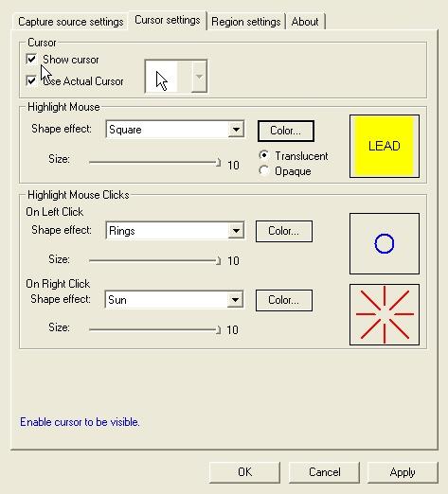Click Color button for Highlight Mouse
Image resolution: width=448 pixels, height=494 pixels.
tap(286, 131)
